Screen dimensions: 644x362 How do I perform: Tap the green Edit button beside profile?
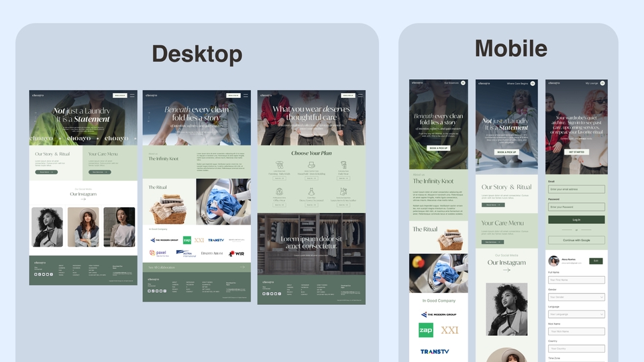click(596, 261)
